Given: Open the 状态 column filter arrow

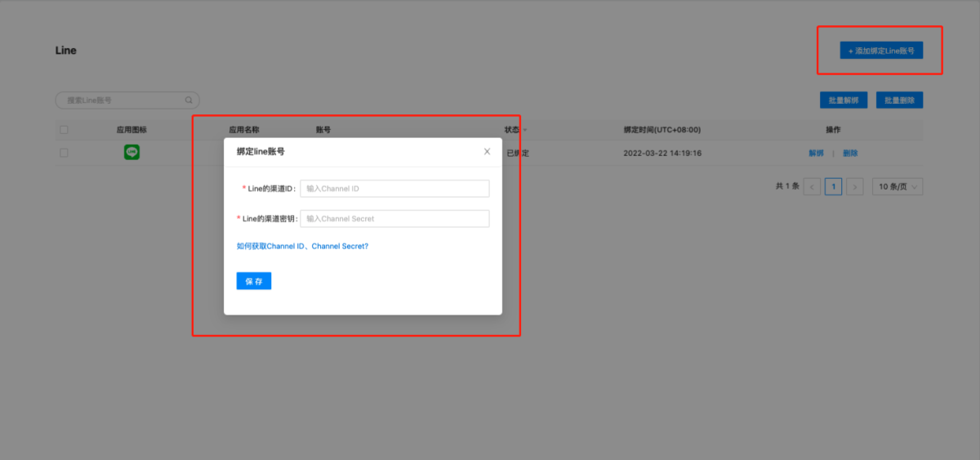Looking at the screenshot, I should pos(525,131).
